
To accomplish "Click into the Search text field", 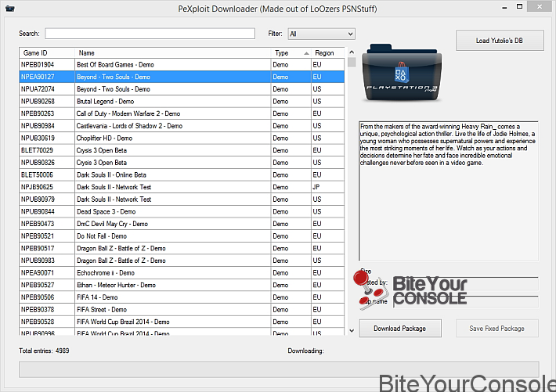I will pos(150,34).
